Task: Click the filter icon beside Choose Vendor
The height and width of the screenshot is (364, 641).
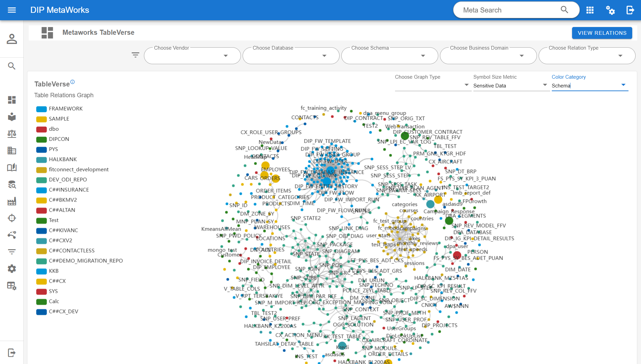Action: [135, 55]
